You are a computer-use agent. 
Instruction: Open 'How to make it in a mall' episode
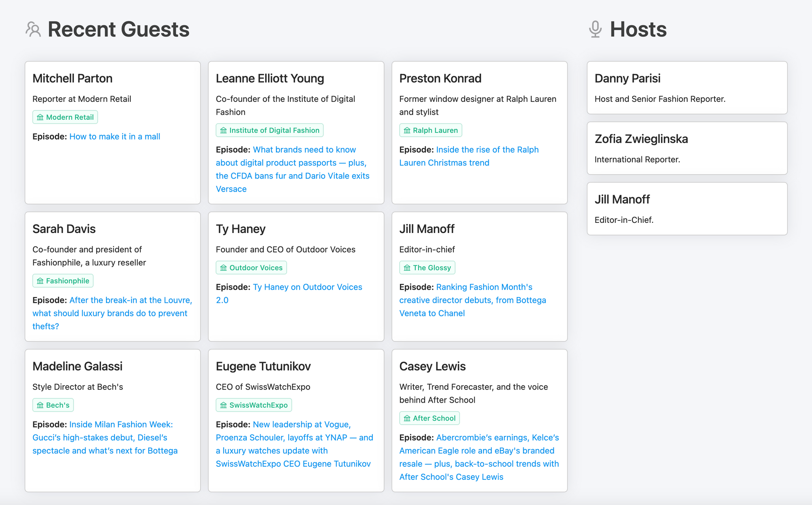click(114, 137)
